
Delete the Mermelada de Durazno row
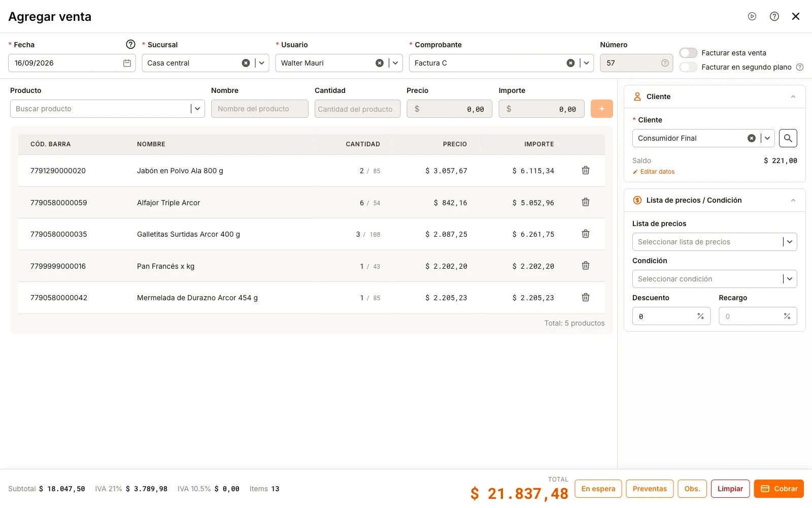pyautogui.click(x=586, y=297)
